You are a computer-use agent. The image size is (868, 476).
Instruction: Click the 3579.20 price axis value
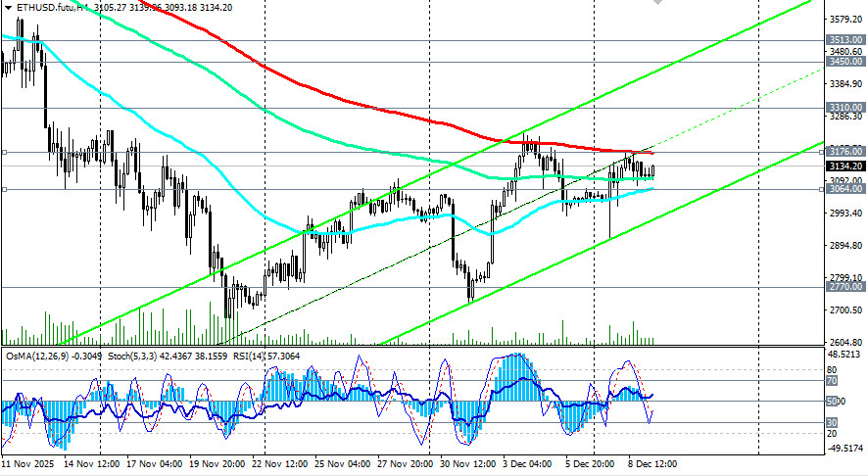845,20
